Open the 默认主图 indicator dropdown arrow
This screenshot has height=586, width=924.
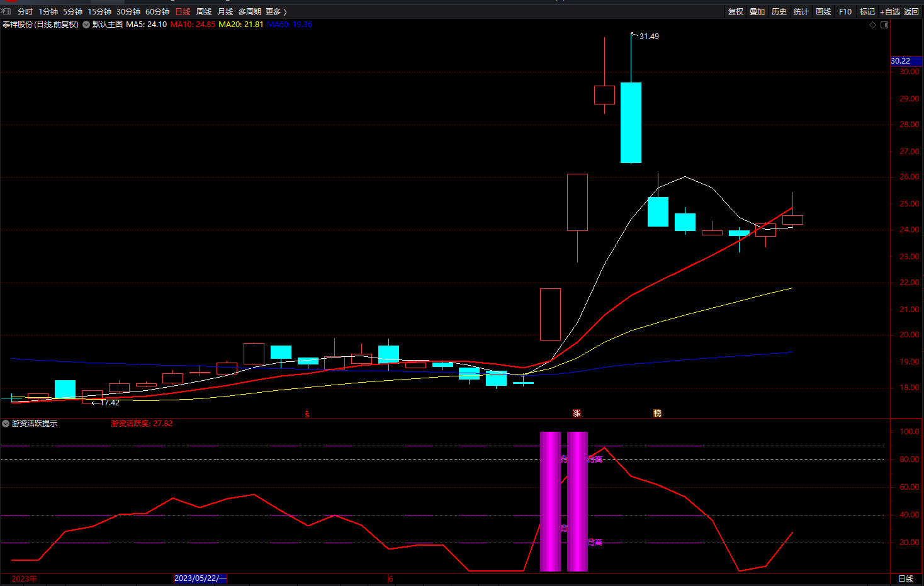86,25
